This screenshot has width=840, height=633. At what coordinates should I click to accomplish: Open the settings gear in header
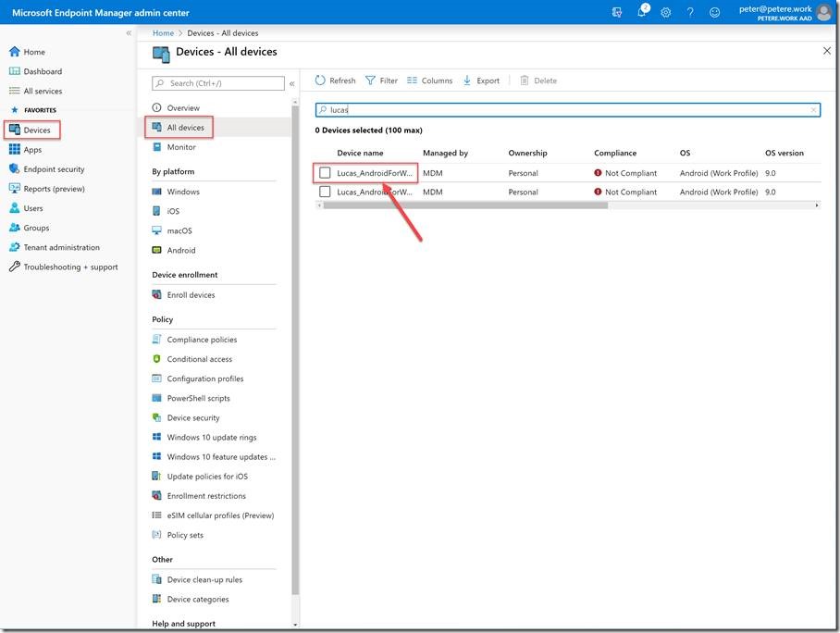665,12
